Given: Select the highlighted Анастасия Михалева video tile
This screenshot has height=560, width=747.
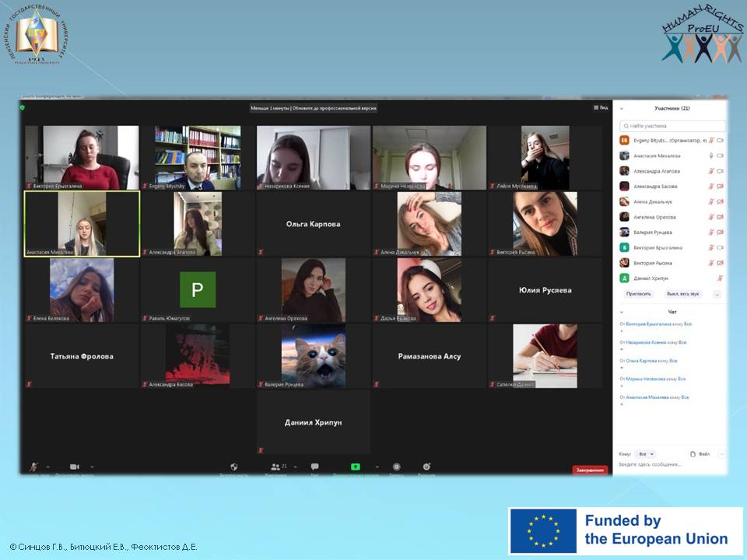Looking at the screenshot, I should point(82,224).
